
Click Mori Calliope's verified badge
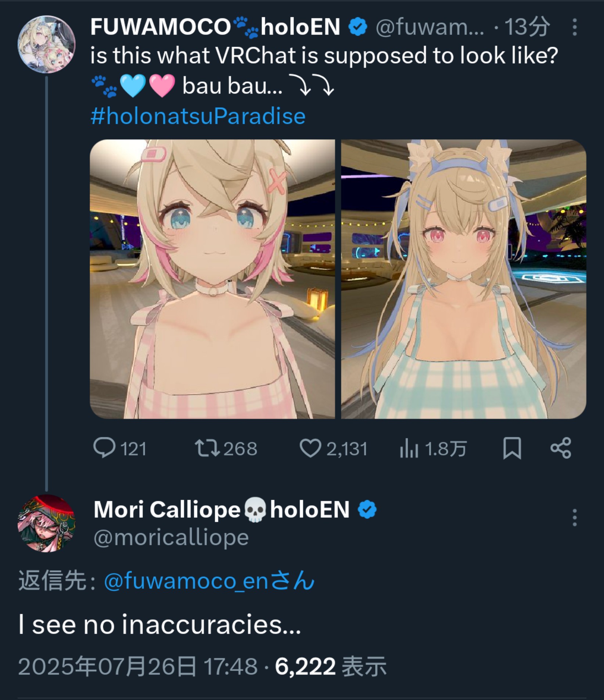[367, 510]
